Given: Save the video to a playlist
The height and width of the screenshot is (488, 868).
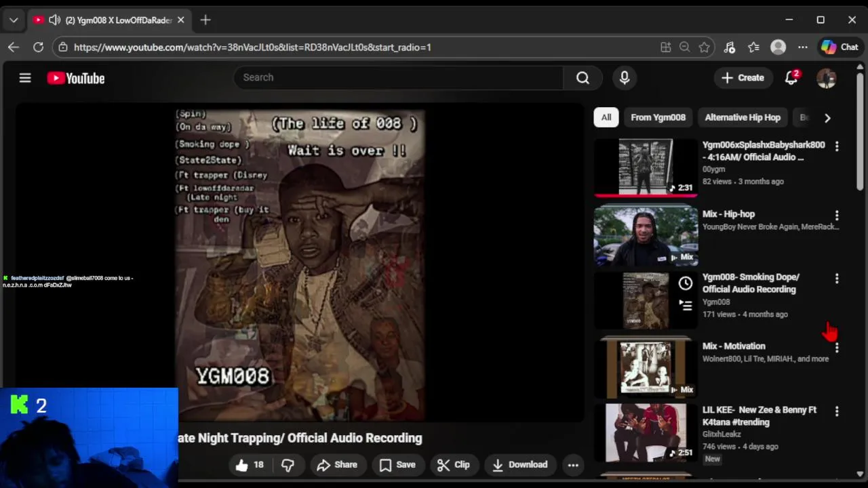Looking at the screenshot, I should click(x=397, y=465).
